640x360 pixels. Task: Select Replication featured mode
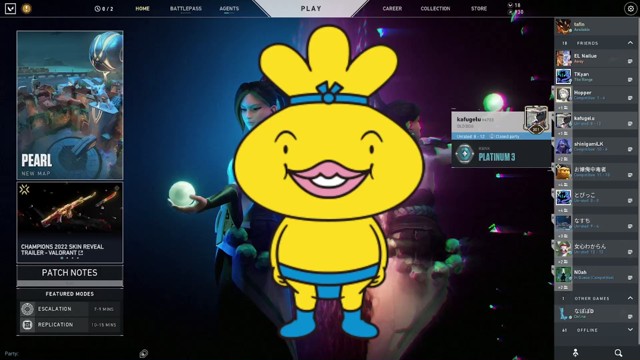[x=70, y=324]
